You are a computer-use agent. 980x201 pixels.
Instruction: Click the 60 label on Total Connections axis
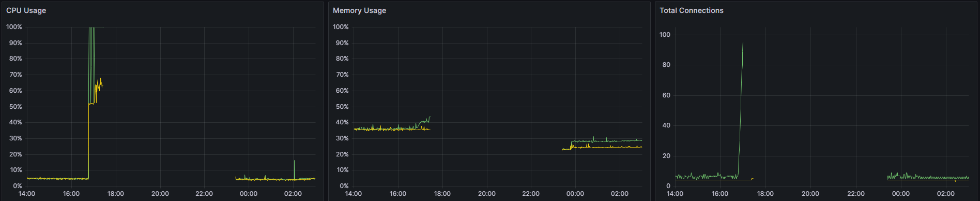coord(666,95)
